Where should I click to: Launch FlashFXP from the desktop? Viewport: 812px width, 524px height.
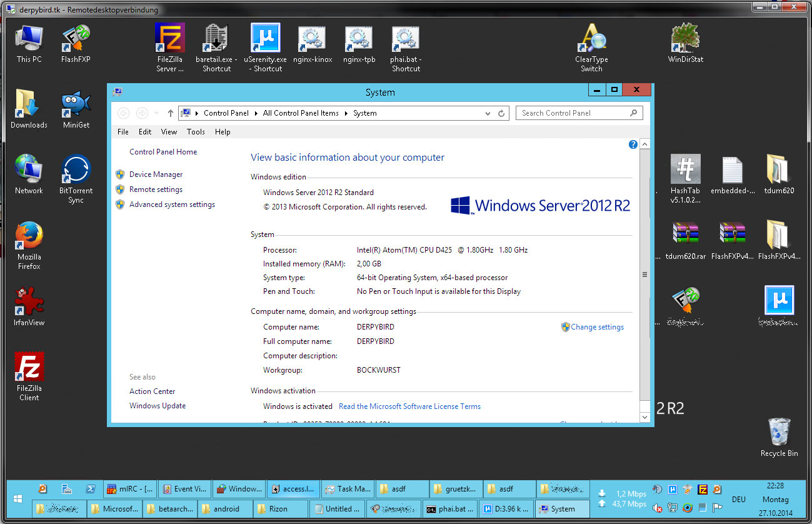pos(76,44)
